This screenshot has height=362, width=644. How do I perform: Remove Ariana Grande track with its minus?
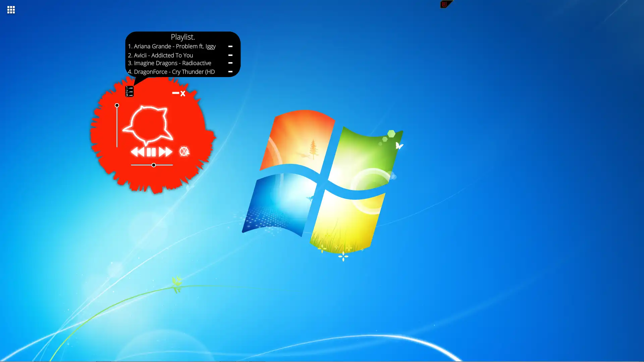pyautogui.click(x=230, y=47)
